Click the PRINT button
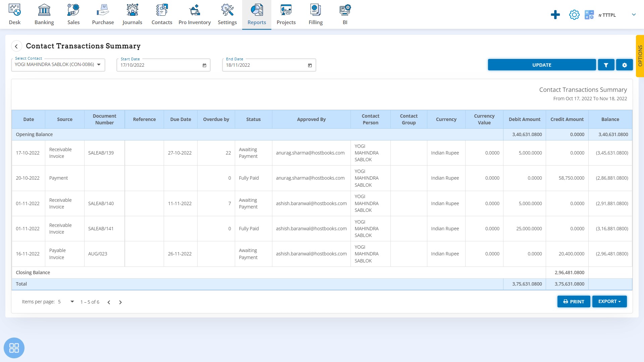Screen dimensions: 644x362 point(574,301)
